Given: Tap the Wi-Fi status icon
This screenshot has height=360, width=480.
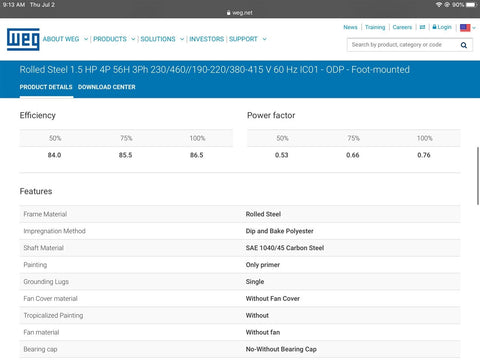Looking at the screenshot, I should [439, 5].
